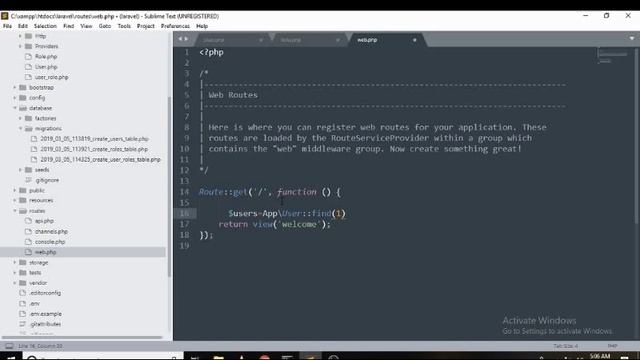Click the resources folder icon

tap(23, 200)
